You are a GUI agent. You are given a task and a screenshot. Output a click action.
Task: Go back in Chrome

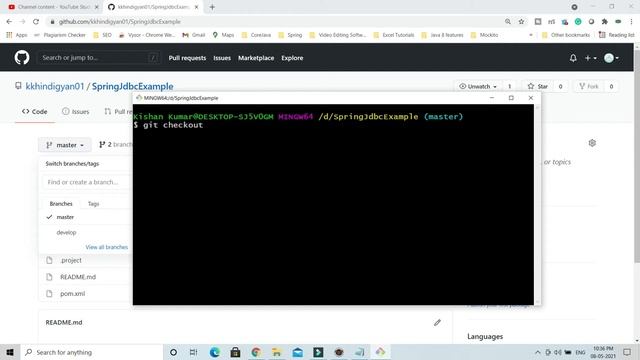pyautogui.click(x=9, y=22)
